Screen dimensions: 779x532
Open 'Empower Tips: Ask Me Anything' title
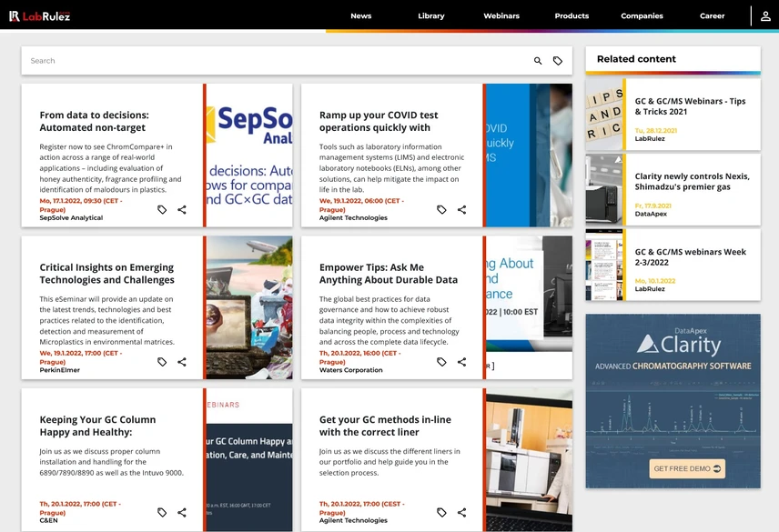tap(388, 274)
